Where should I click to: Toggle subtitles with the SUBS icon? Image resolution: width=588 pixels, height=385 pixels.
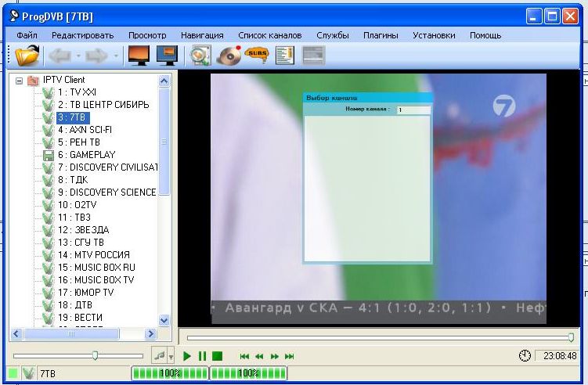[257, 55]
